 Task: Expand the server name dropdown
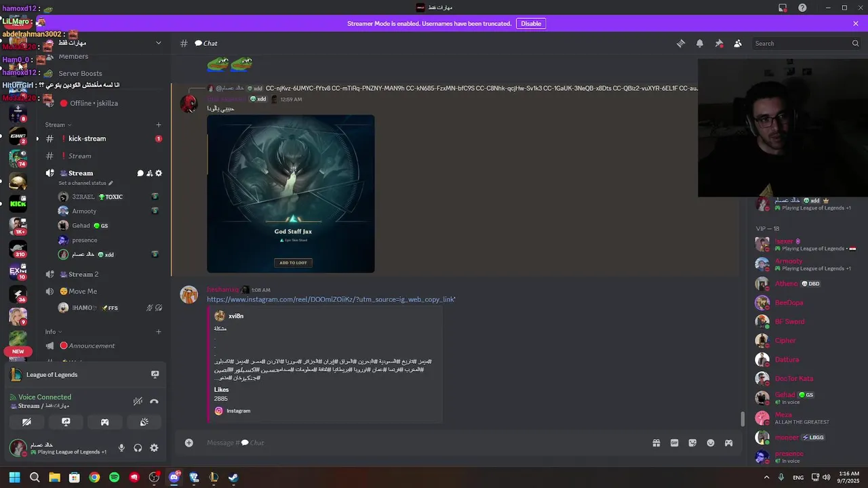(158, 43)
